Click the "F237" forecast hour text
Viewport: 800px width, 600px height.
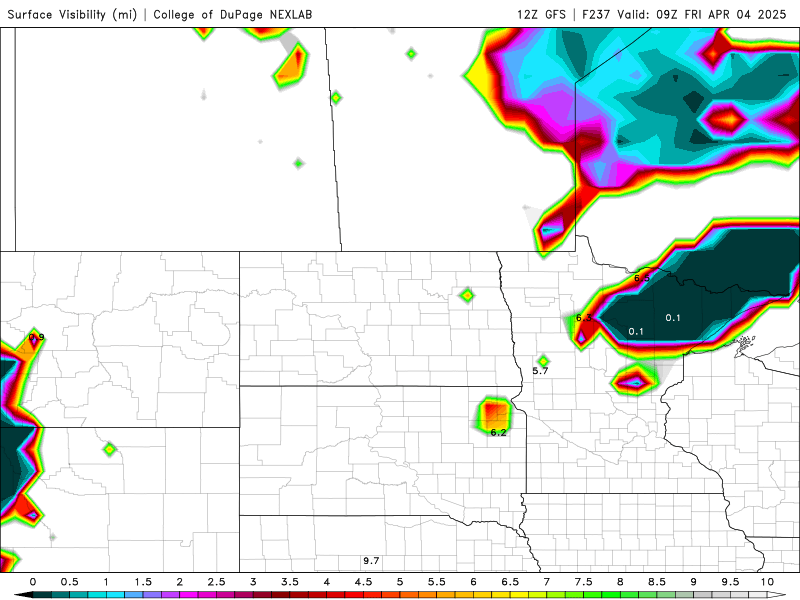(596, 15)
